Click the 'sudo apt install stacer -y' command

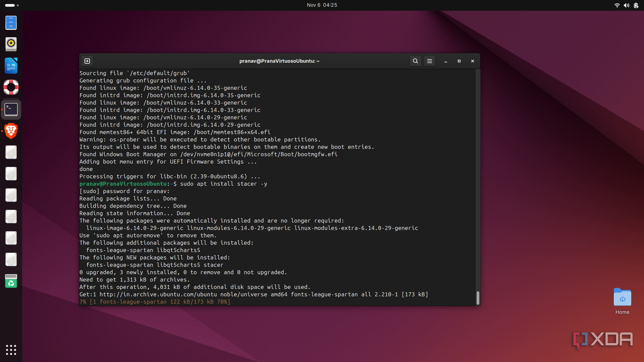(224, 184)
